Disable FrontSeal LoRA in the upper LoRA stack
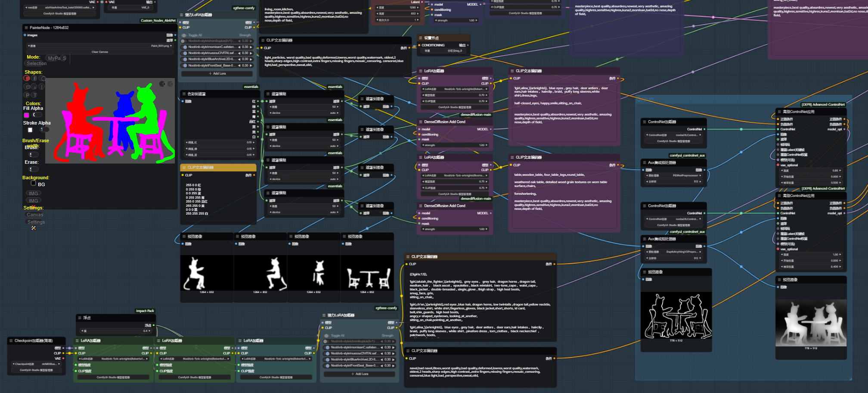The height and width of the screenshot is (393, 868). tap(185, 65)
